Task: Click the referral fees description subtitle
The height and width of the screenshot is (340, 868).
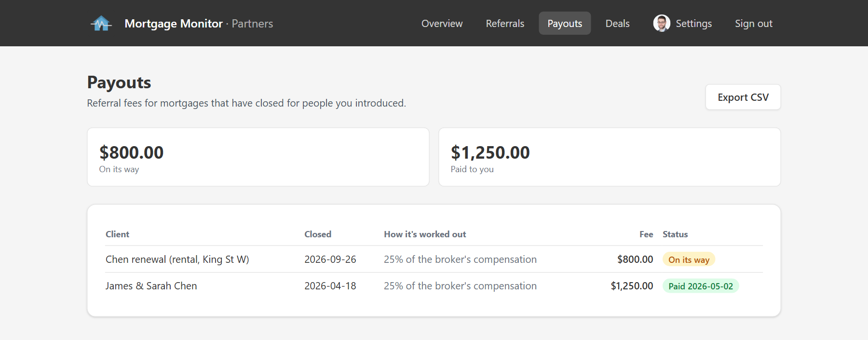Action: click(246, 103)
